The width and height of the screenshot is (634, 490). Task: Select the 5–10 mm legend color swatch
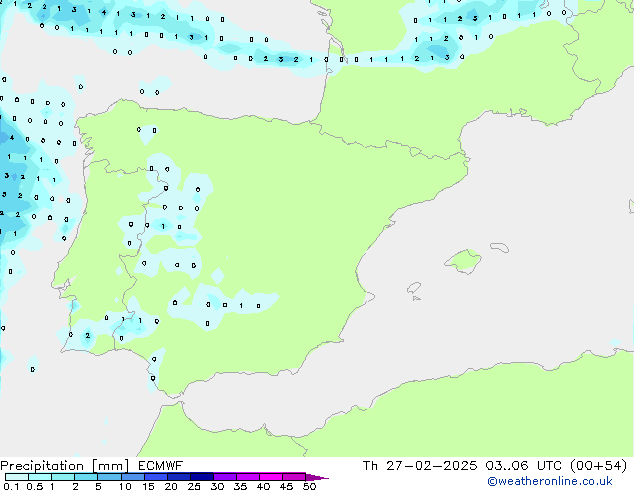[109, 477]
